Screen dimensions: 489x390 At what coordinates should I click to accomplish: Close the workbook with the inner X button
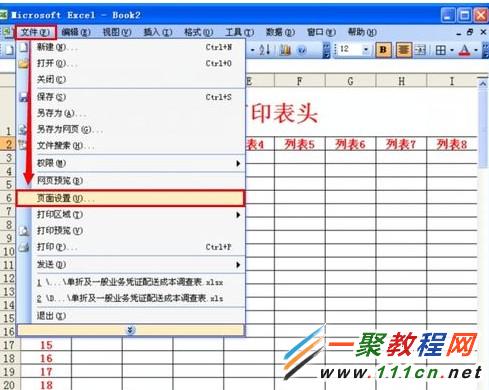pyautogui.click(x=483, y=32)
